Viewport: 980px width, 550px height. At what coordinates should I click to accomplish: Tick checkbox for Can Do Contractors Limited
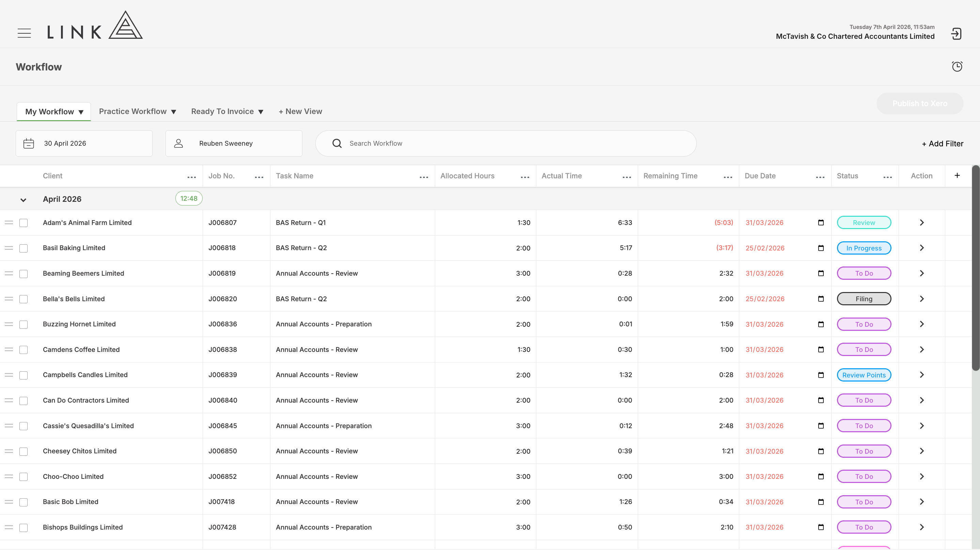(x=23, y=401)
